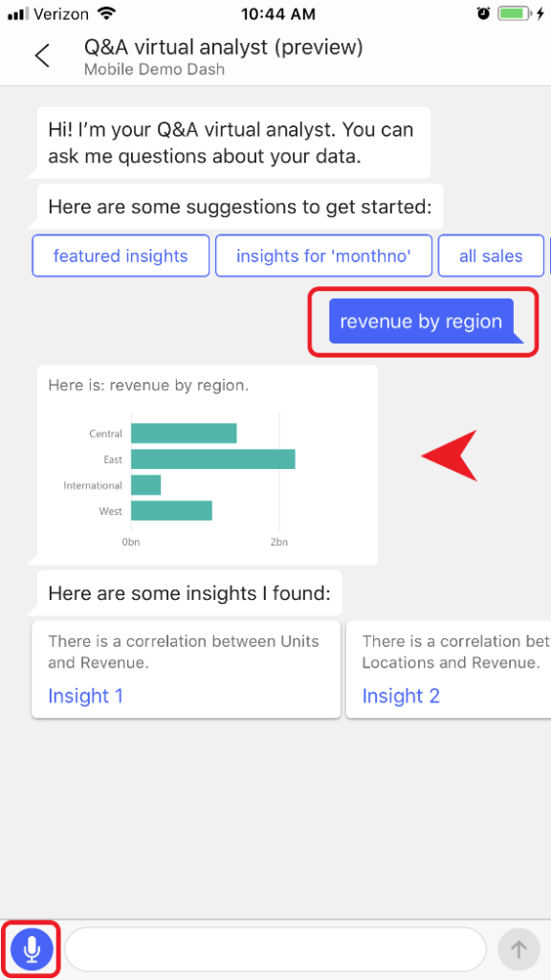Select the insights for 'monthno' suggestion
This screenshot has height=980, width=551.
[x=323, y=256]
